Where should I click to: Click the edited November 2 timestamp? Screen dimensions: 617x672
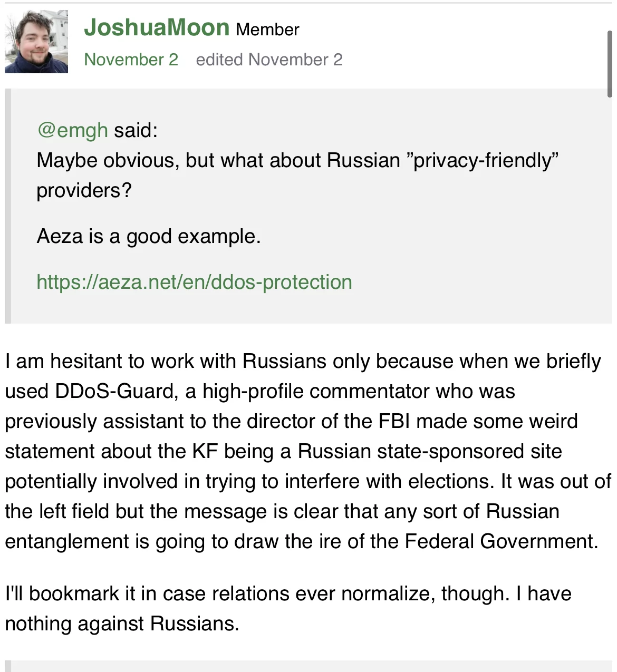269,60
